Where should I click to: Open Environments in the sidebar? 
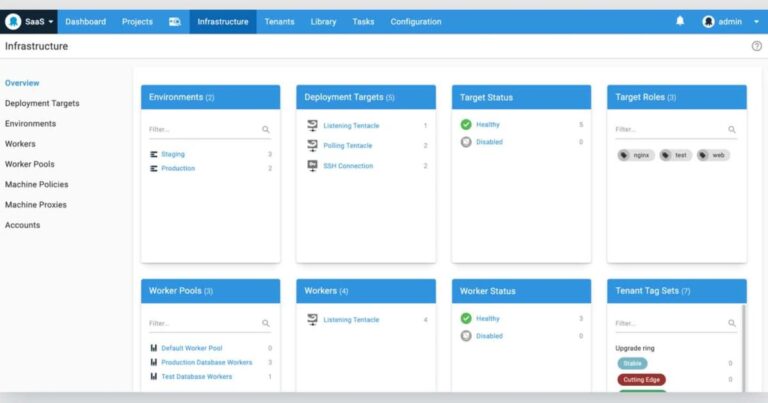point(30,123)
